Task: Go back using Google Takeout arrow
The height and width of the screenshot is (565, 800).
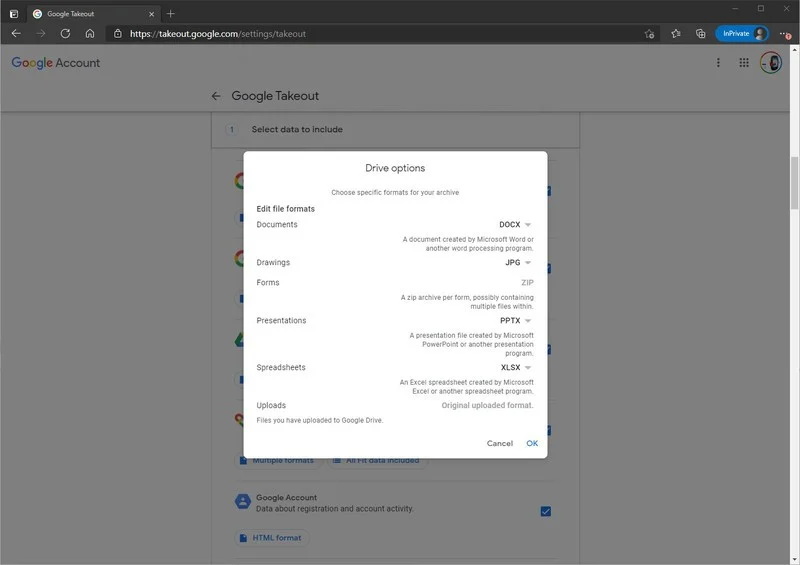Action: click(x=216, y=96)
